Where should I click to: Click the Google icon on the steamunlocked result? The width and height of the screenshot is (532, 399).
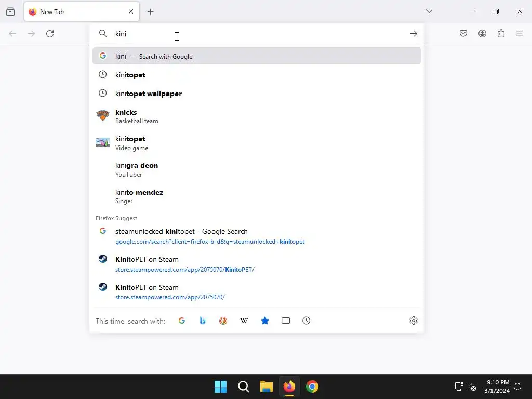pyautogui.click(x=103, y=231)
